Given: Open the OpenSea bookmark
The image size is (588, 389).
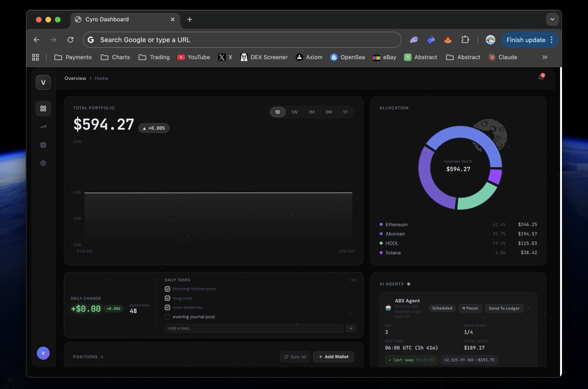Looking at the screenshot, I should [x=347, y=57].
